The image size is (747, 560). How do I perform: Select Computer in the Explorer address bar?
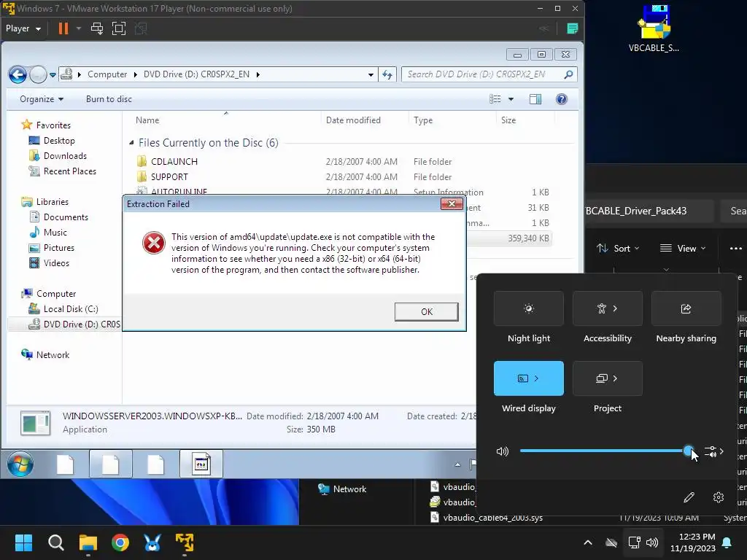(107, 74)
